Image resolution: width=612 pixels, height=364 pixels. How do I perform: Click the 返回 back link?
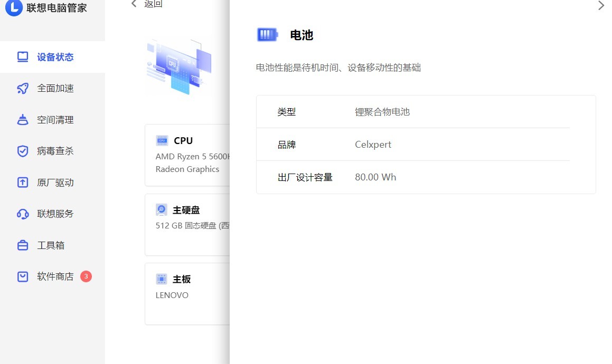pos(153,4)
